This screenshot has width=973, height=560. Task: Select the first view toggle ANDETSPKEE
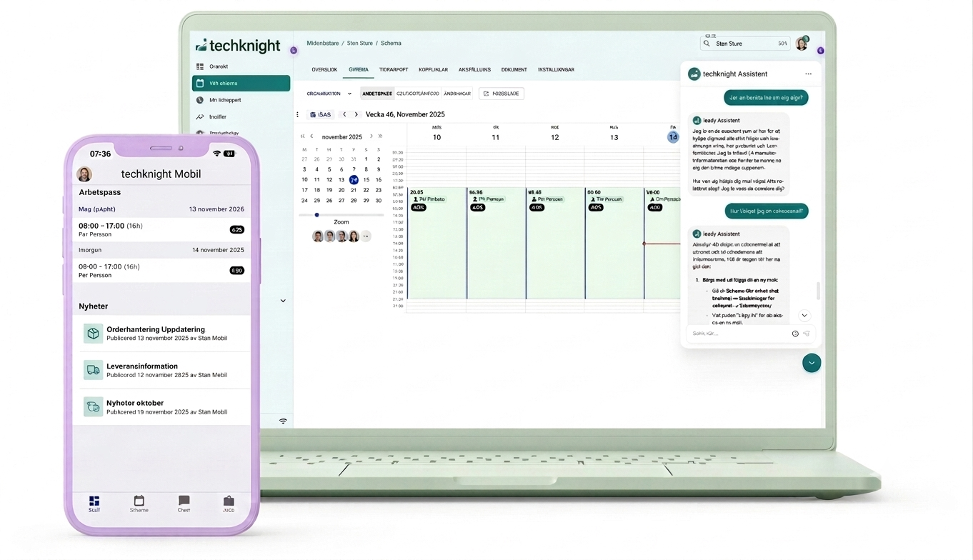tap(377, 94)
